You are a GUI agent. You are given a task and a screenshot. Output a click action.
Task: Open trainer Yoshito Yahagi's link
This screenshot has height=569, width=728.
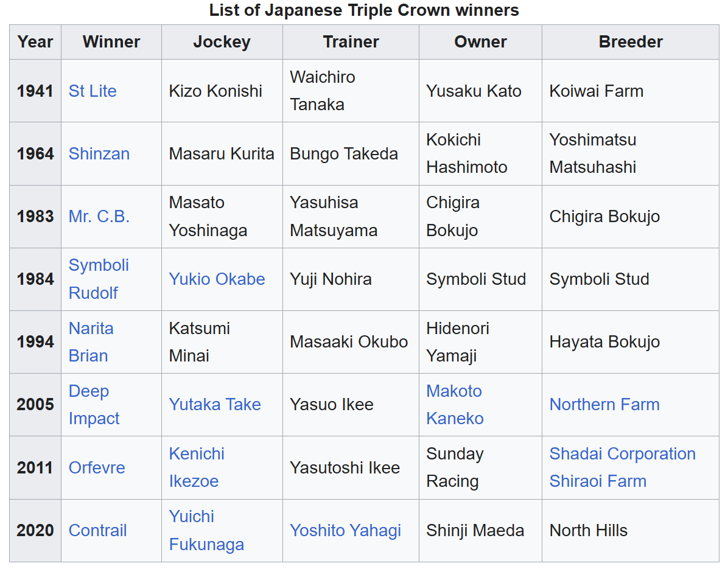345,531
